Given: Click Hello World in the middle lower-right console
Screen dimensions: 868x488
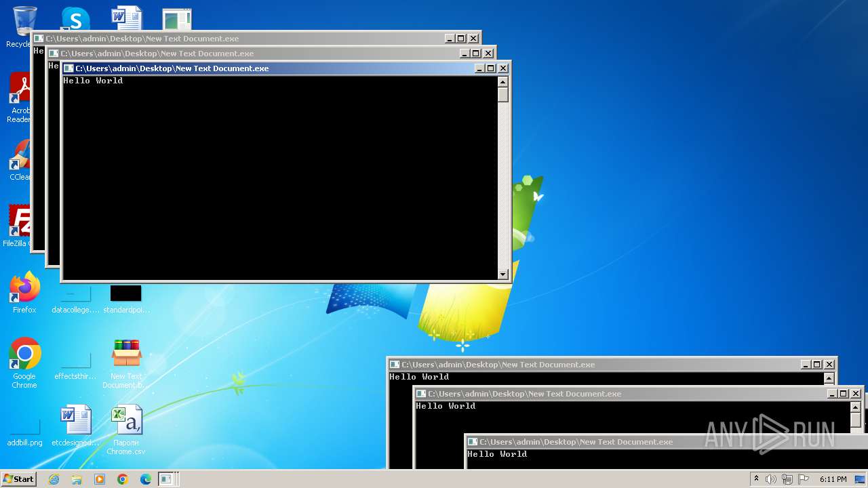Looking at the screenshot, I should pyautogui.click(x=446, y=406).
